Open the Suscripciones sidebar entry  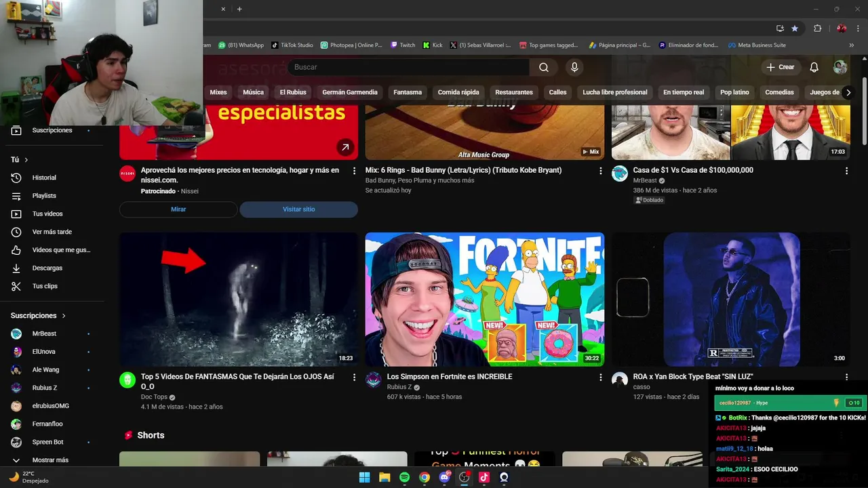tap(52, 130)
